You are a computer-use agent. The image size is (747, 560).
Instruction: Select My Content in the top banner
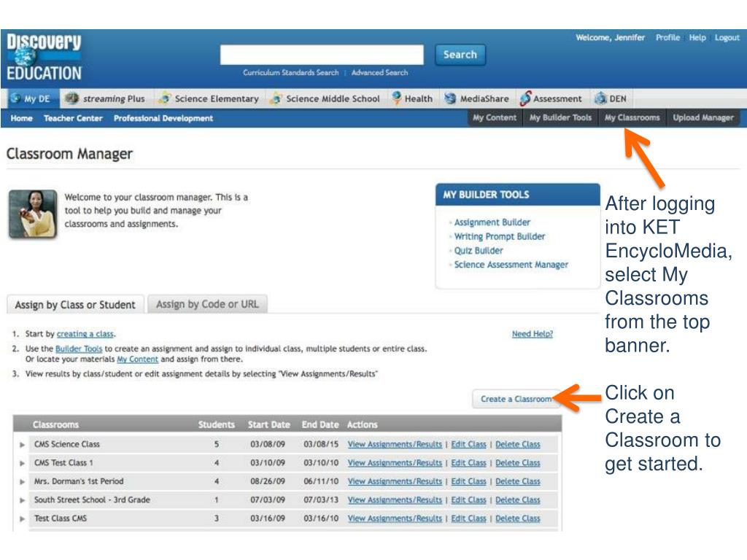point(495,117)
